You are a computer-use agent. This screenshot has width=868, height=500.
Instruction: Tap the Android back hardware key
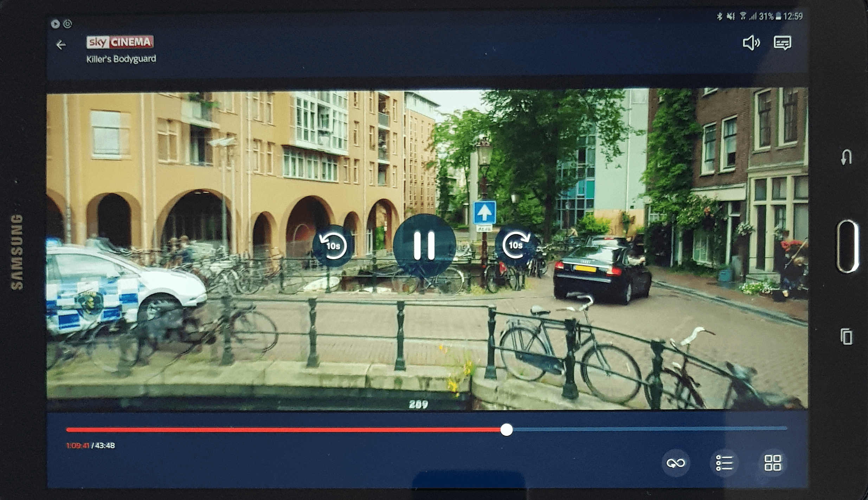846,157
